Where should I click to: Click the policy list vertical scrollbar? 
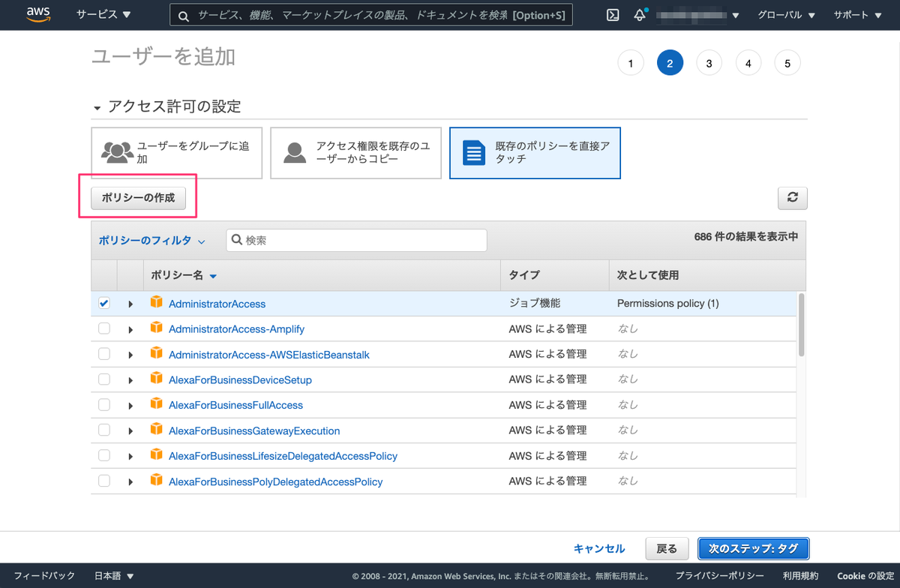(802, 325)
